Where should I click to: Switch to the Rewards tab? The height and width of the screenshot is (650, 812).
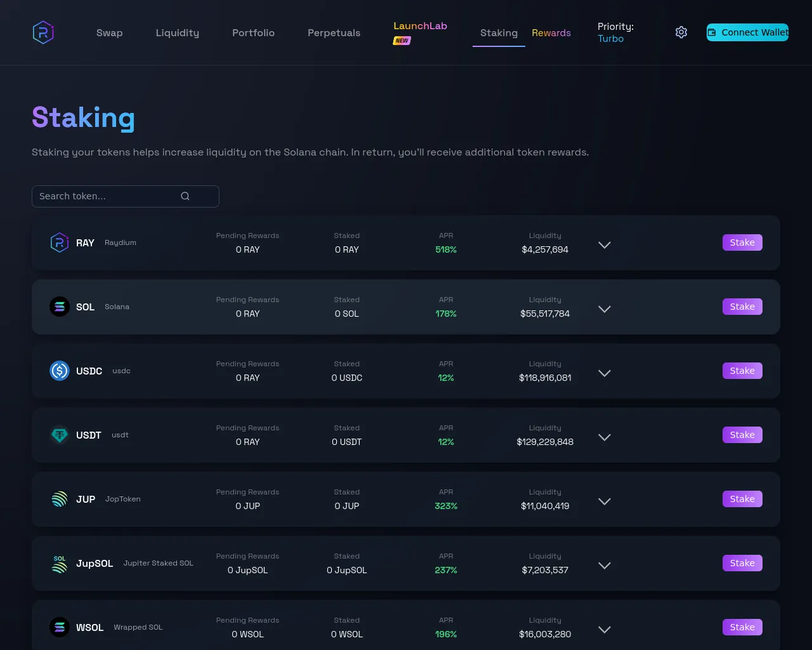[551, 33]
